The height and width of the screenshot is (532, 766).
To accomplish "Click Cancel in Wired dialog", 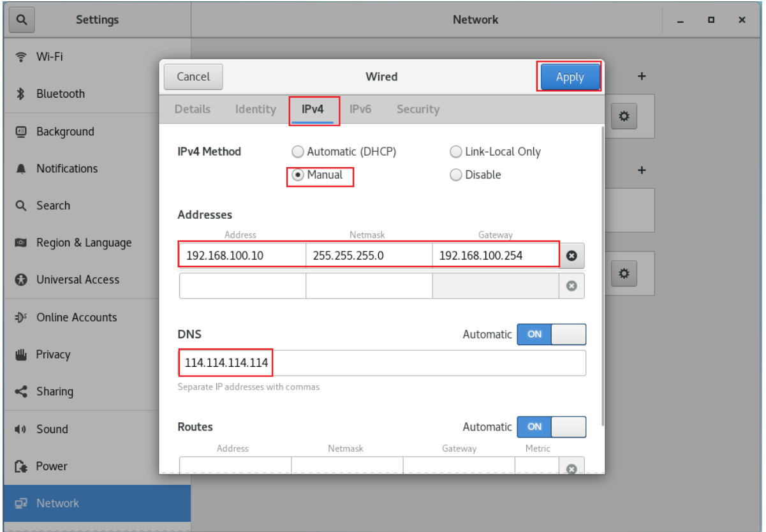I will (193, 77).
